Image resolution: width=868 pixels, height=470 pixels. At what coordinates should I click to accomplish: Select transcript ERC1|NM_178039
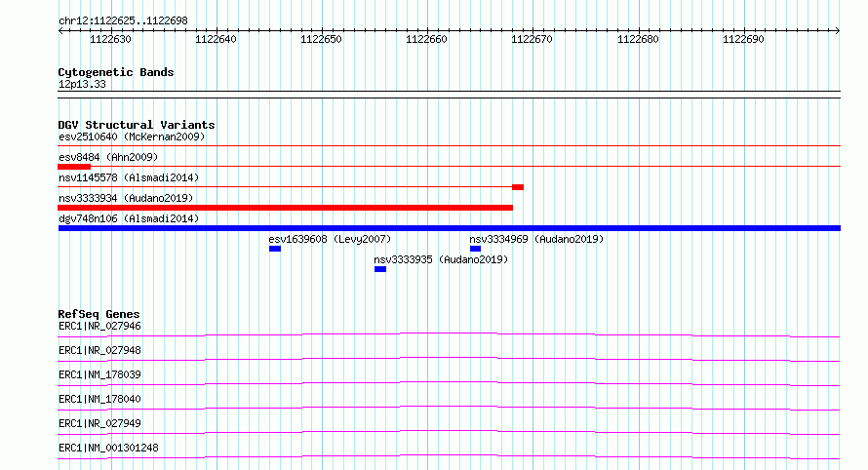99,374
